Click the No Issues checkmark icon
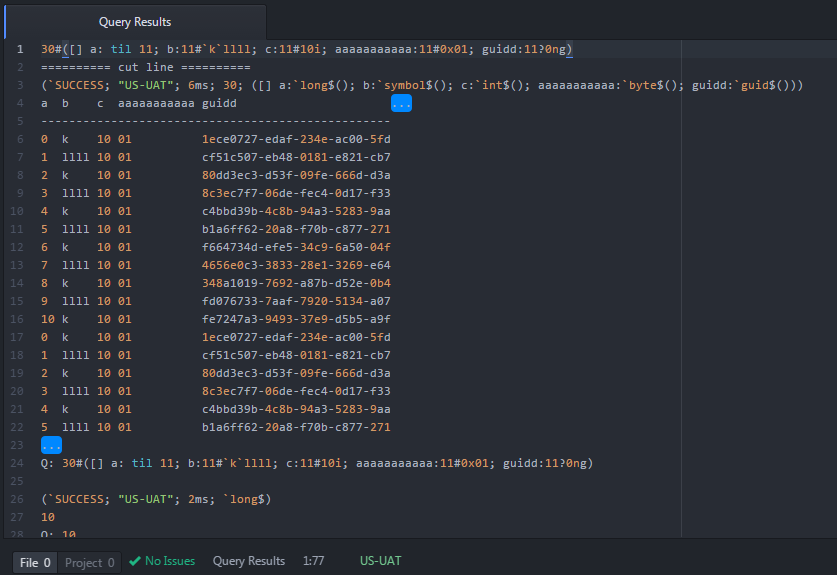837x575 pixels. click(x=135, y=561)
